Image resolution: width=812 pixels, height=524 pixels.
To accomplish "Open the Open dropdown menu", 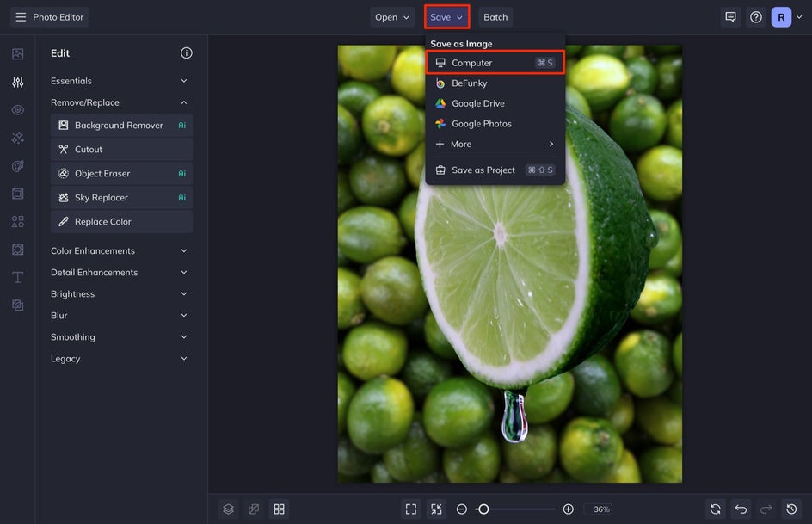I will tap(392, 17).
